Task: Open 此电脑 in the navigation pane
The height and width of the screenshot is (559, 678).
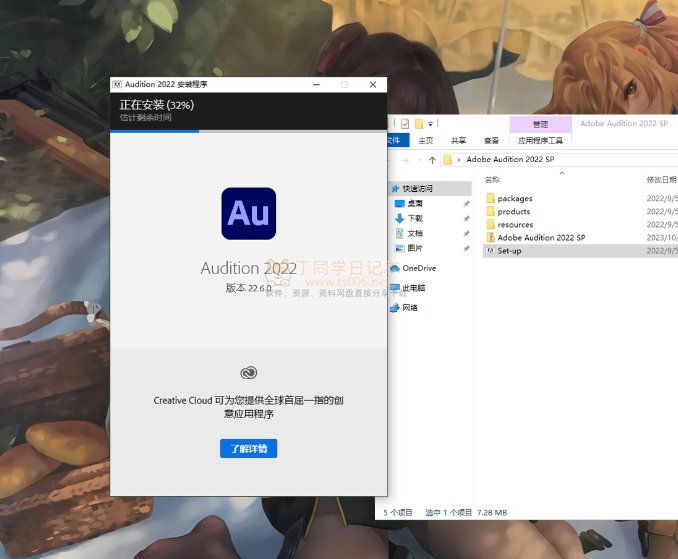Action: (x=414, y=288)
